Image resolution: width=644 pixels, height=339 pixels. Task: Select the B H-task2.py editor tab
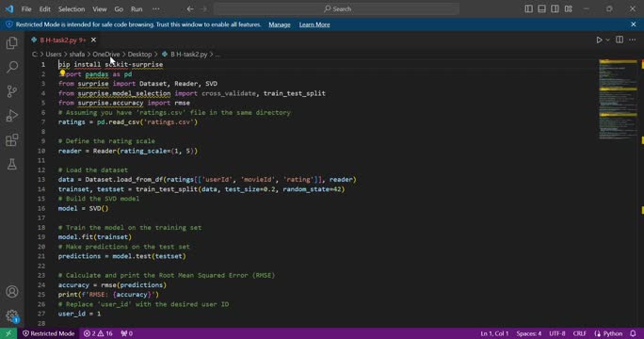click(x=63, y=40)
